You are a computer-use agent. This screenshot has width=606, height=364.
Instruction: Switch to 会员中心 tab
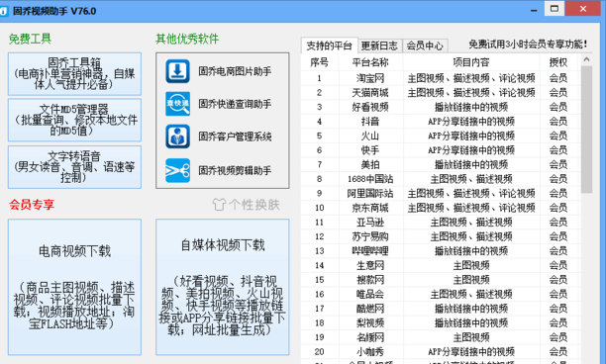click(425, 45)
